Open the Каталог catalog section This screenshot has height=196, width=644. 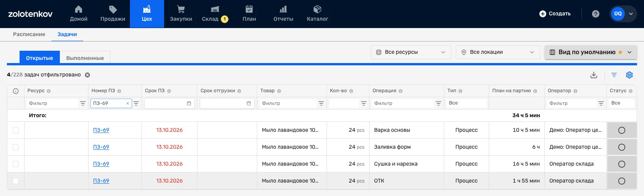click(317, 14)
